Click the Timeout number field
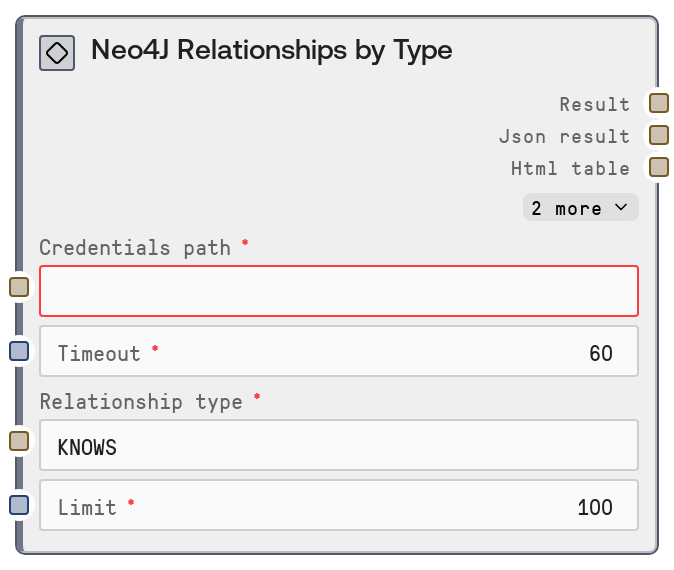The image size is (674, 570). click(338, 352)
